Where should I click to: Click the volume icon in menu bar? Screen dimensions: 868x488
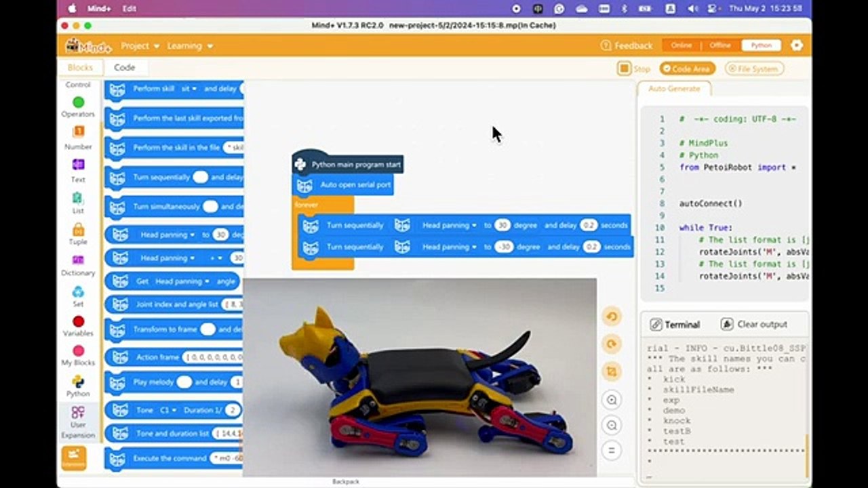pyautogui.click(x=693, y=9)
